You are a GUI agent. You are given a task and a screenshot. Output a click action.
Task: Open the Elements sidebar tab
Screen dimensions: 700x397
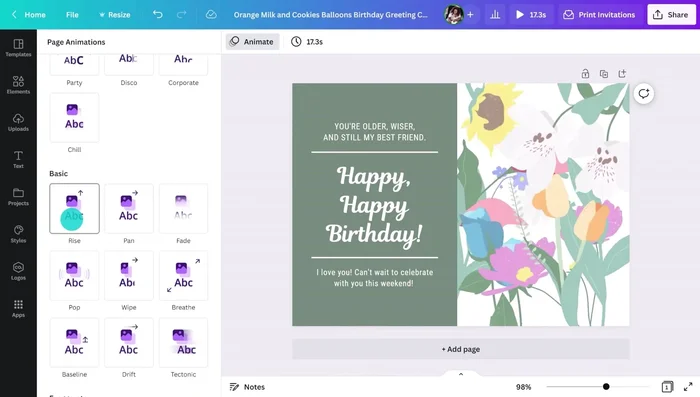[x=18, y=85]
